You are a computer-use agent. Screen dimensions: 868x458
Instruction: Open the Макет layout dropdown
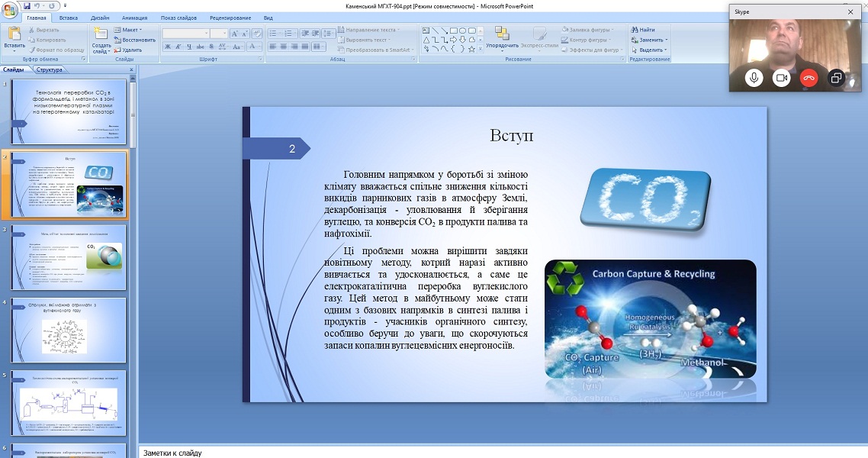tap(128, 30)
